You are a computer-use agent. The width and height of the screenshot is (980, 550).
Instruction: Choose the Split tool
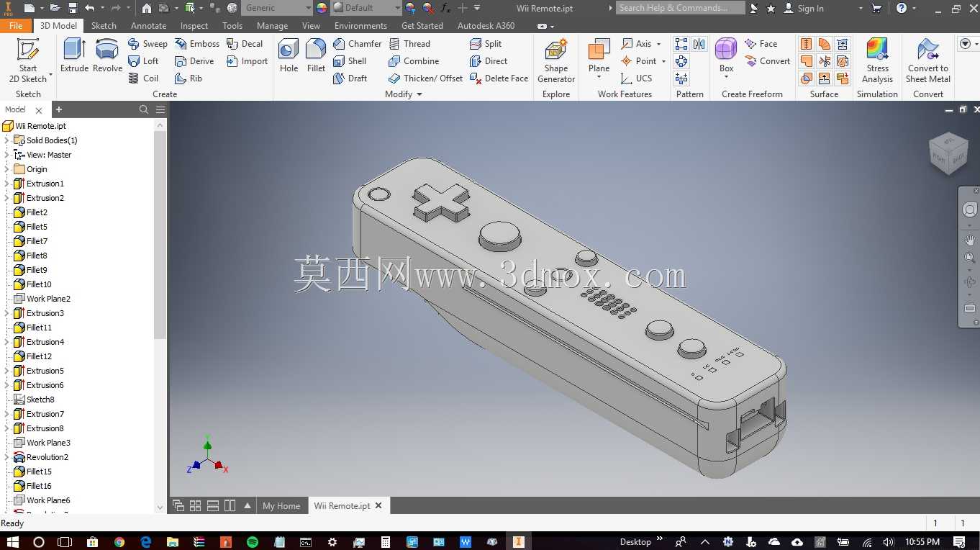(x=486, y=44)
